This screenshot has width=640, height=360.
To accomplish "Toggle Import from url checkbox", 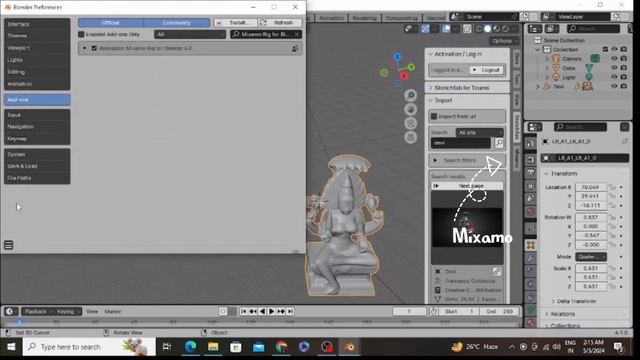I will [x=434, y=116].
